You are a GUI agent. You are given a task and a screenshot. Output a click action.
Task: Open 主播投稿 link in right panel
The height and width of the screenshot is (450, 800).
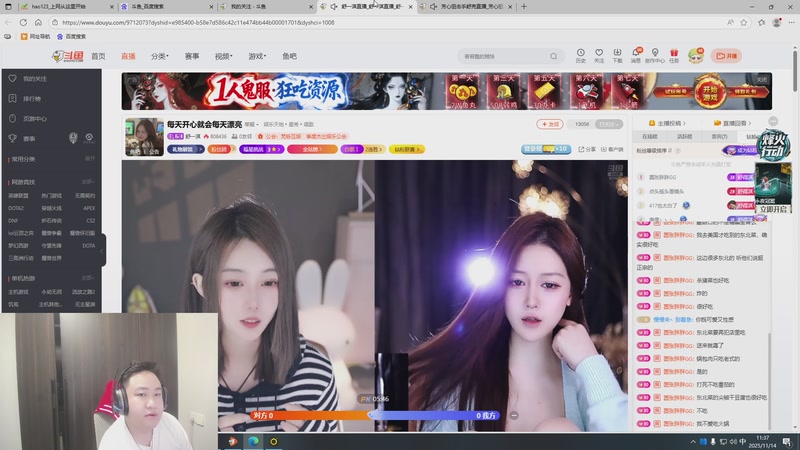pyautogui.click(x=667, y=123)
